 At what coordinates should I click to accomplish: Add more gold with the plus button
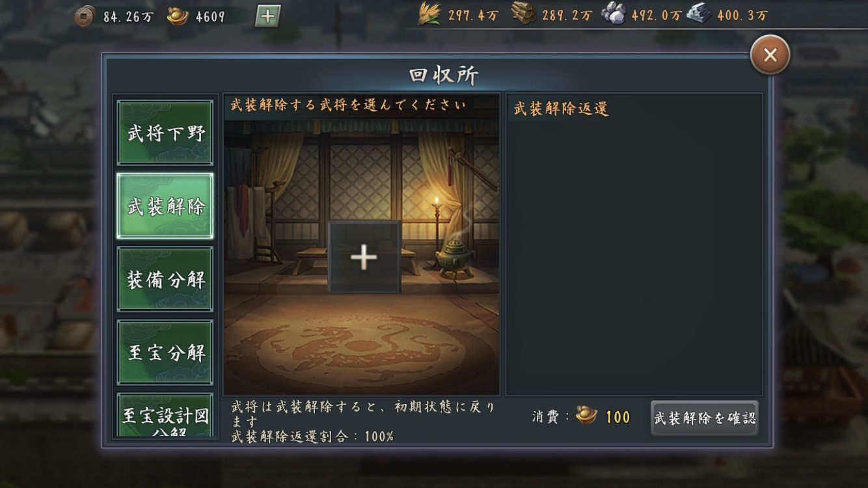coord(267,16)
